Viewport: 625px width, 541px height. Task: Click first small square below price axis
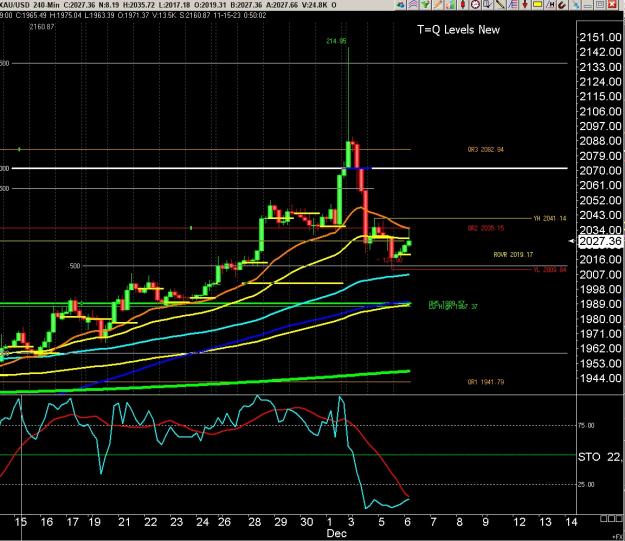(603, 518)
